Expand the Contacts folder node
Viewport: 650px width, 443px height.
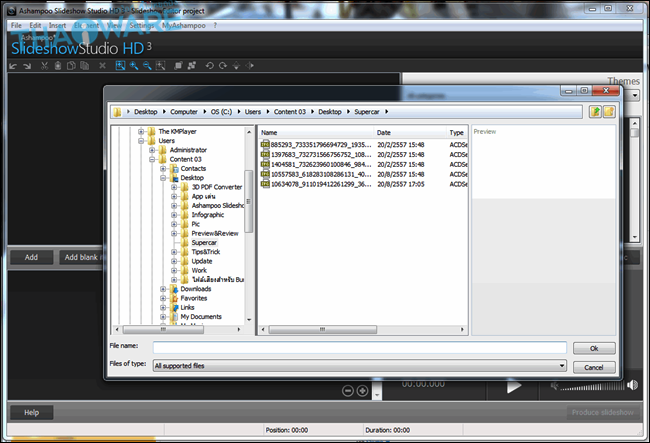(x=163, y=169)
